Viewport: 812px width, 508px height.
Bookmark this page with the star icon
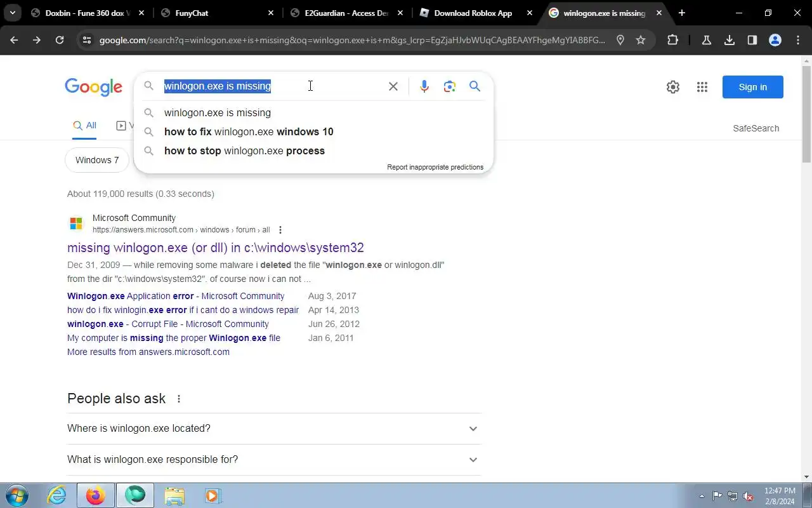coord(641,40)
